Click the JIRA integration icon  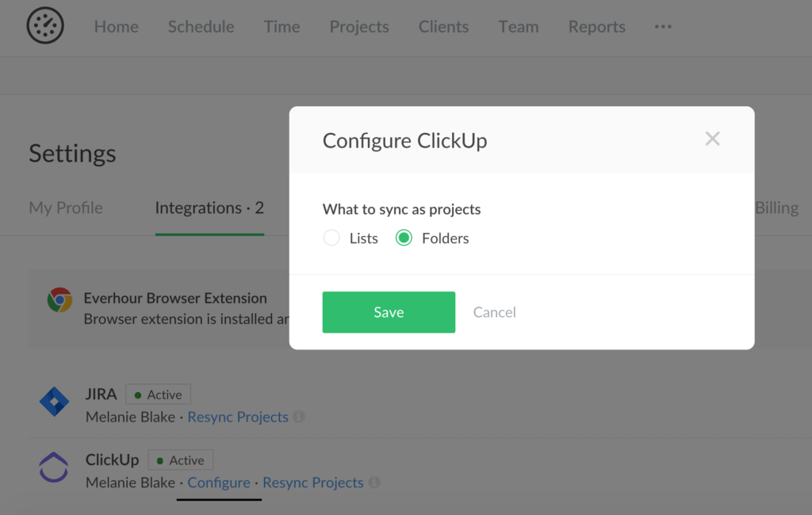click(x=54, y=402)
